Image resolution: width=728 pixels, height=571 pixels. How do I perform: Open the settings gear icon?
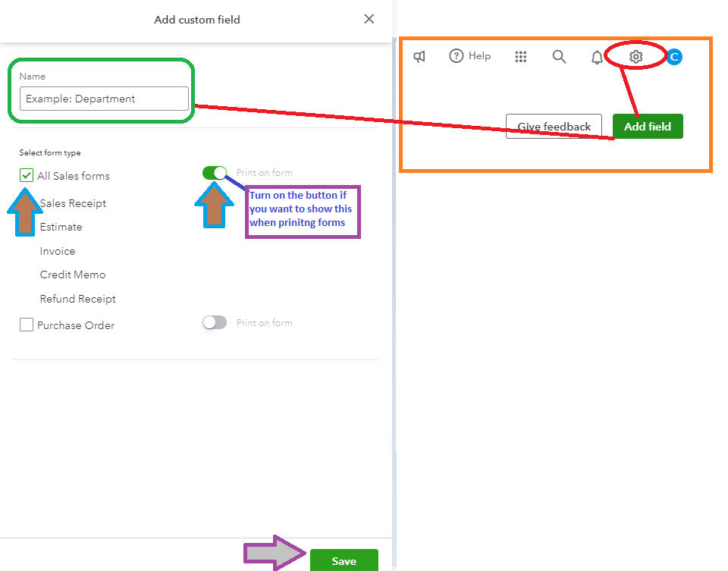pyautogui.click(x=635, y=57)
